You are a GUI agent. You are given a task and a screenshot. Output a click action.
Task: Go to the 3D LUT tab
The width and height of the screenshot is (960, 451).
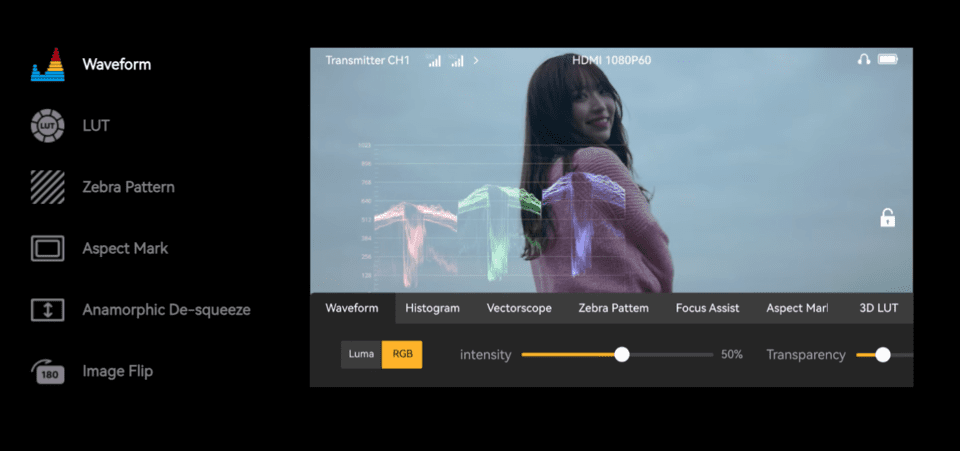(879, 308)
